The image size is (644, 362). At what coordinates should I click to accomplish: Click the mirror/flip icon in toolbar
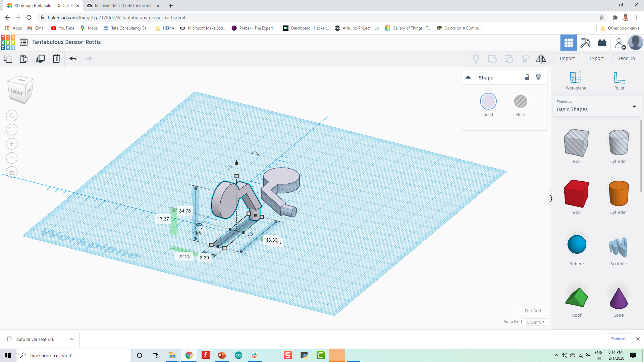point(541,58)
